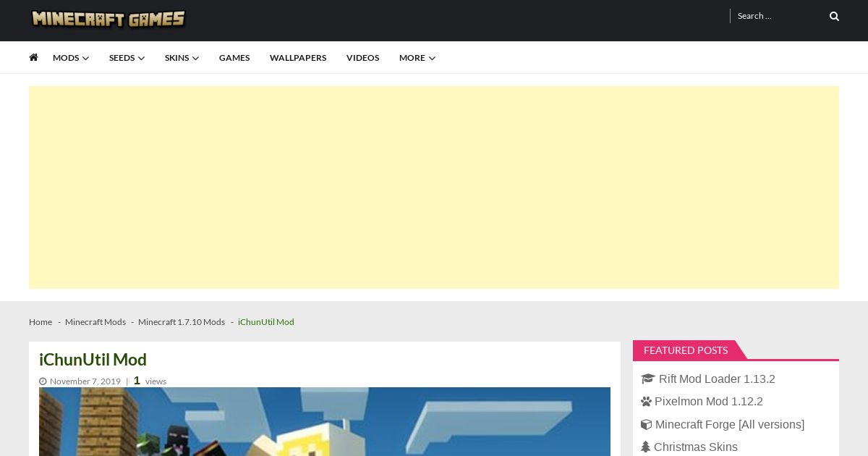Expand the SKINS dropdown menu
Viewport: 868px width, 456px height.
[182, 58]
